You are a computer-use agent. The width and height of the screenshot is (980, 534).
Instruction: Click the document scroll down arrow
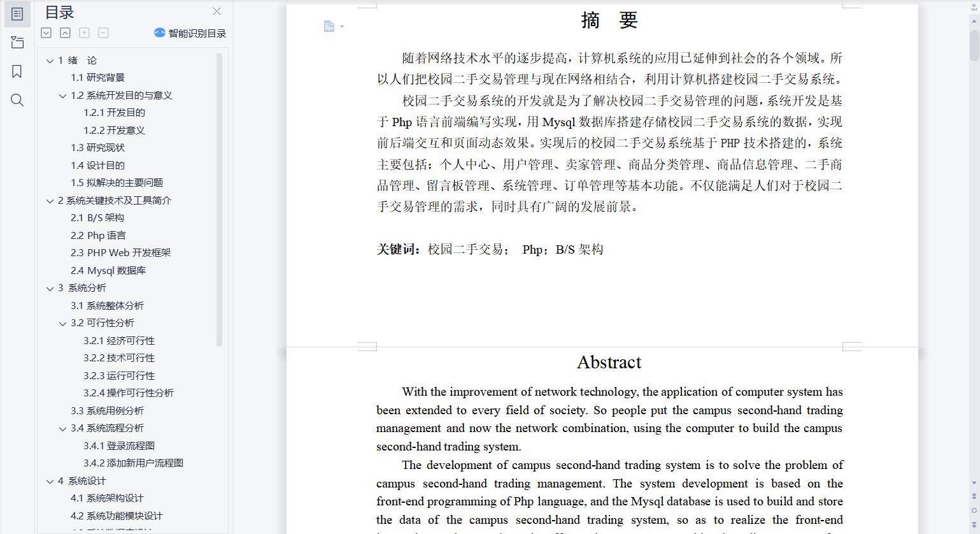pos(974,484)
